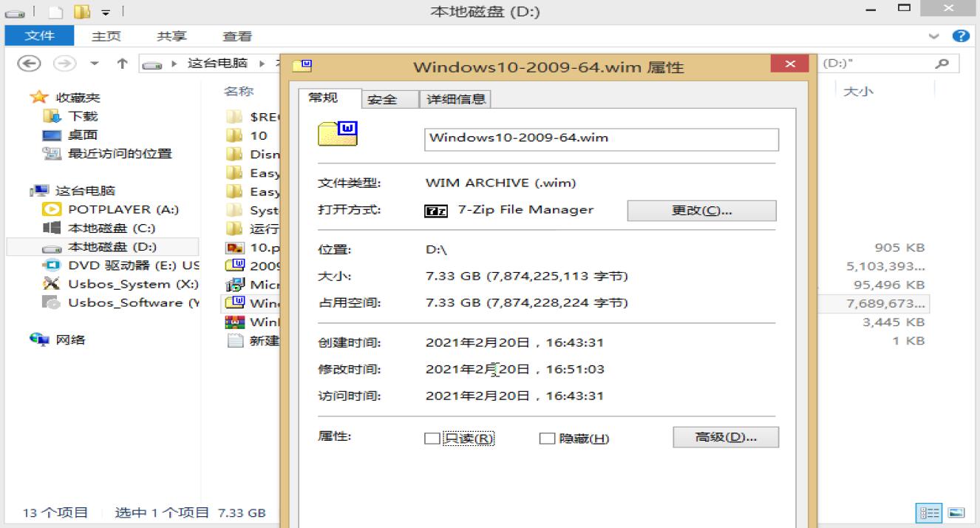Open 本地磁盘 (C:) drive
The image size is (980, 528).
[112, 228]
